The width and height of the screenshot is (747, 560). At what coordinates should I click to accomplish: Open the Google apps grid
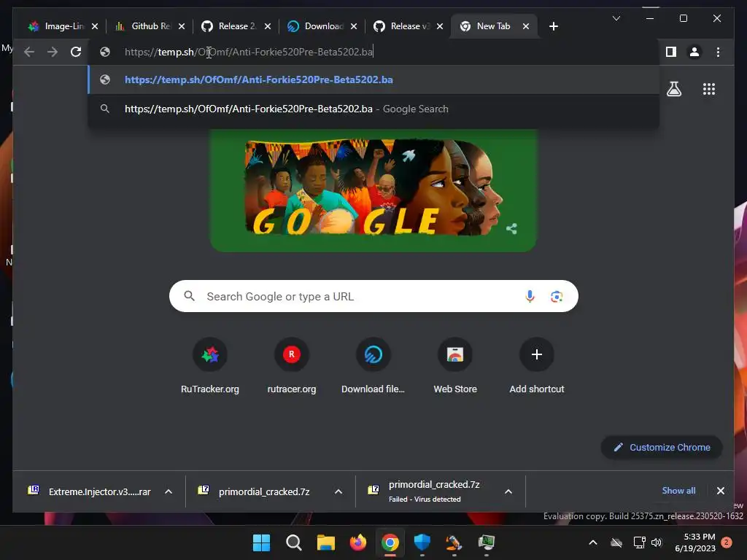[709, 89]
